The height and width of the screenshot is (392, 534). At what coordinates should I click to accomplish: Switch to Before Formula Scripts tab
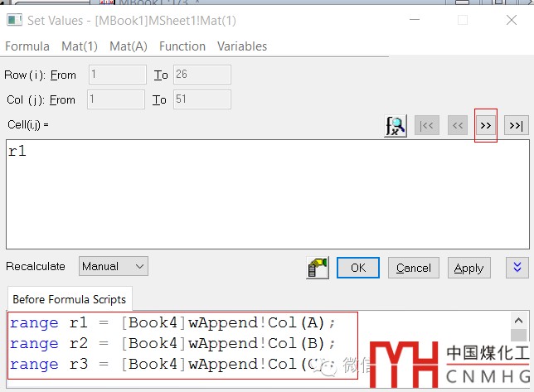[x=70, y=299]
